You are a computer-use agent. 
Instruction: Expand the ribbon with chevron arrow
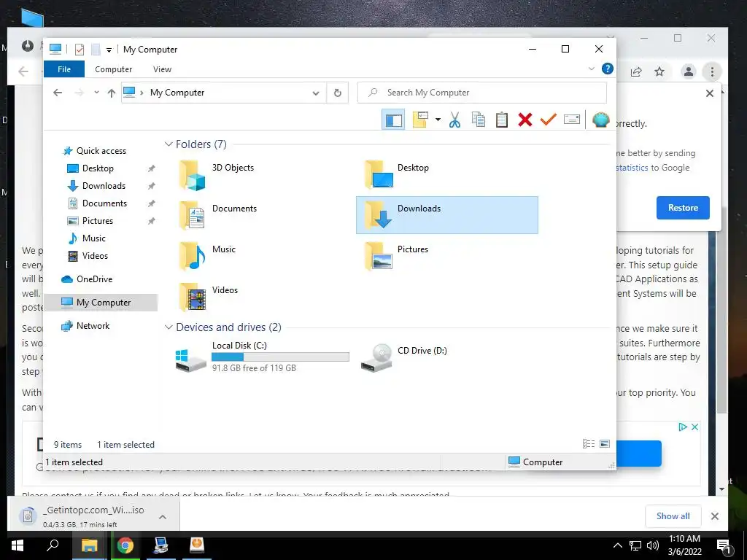(591, 69)
